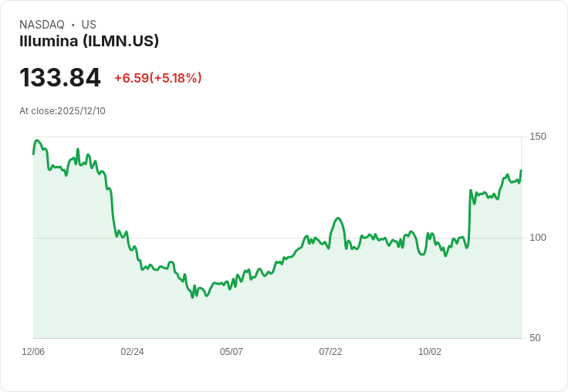Click the 12/06 date axis label
The image size is (568, 392).
click(x=33, y=351)
